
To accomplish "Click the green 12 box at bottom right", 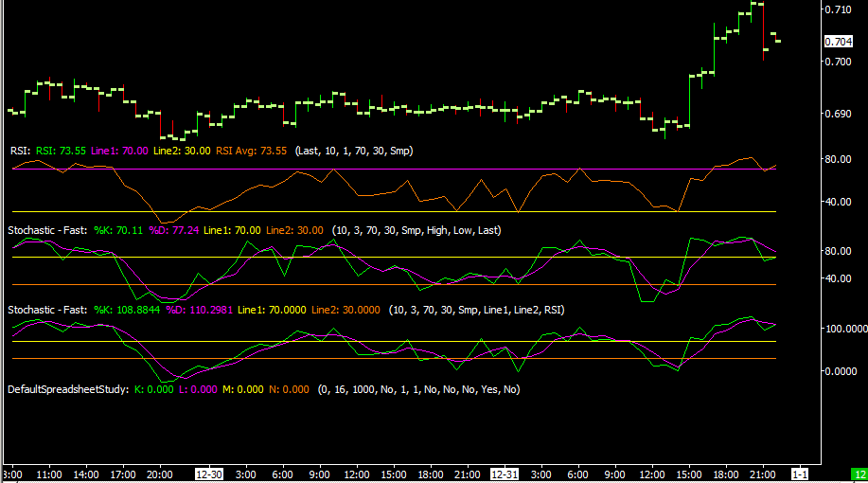I will [859, 474].
